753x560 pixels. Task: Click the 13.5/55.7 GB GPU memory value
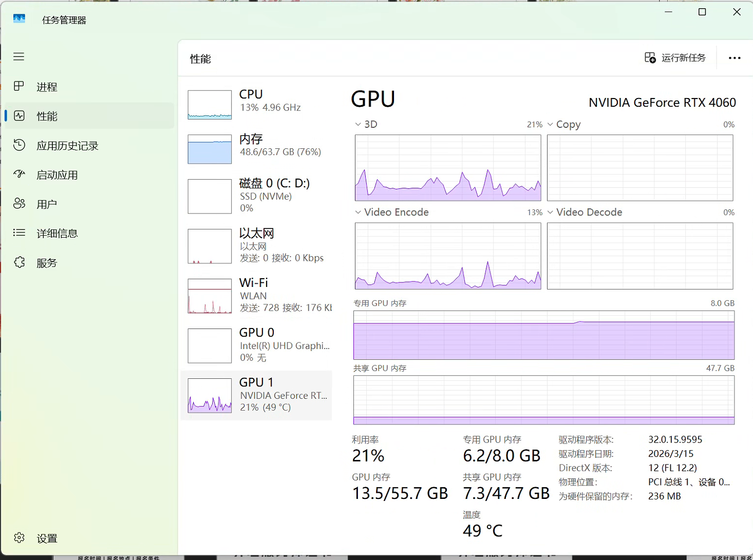[x=400, y=493]
